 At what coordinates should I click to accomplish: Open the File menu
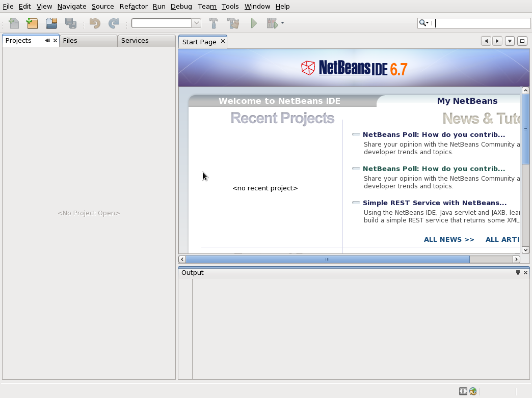point(8,7)
